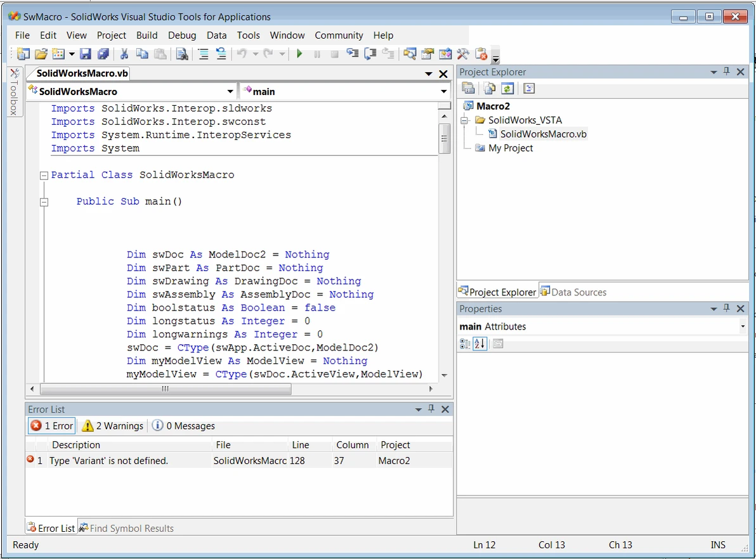Click the code editor horizontal scrollbar
This screenshot has width=756, height=559.
click(165, 389)
